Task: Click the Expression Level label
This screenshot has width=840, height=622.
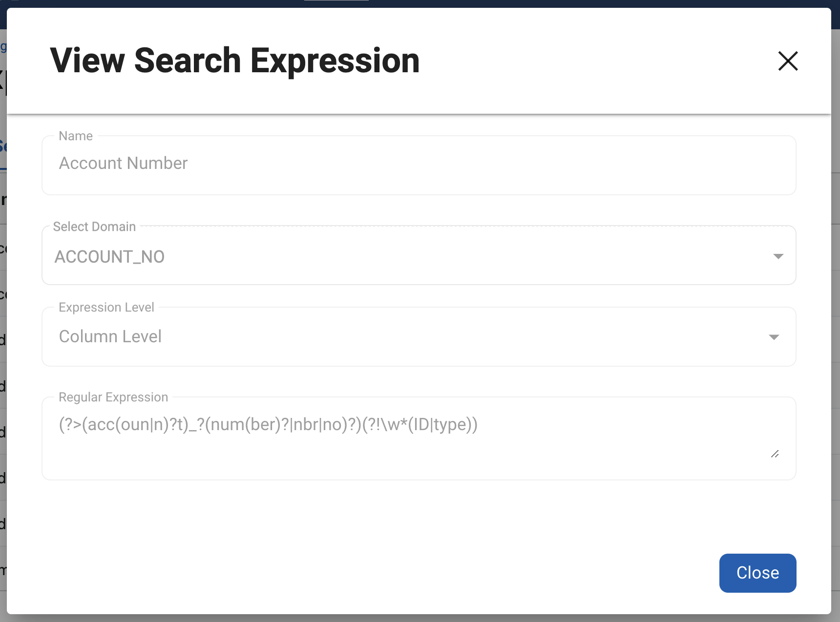Action: coord(106,307)
